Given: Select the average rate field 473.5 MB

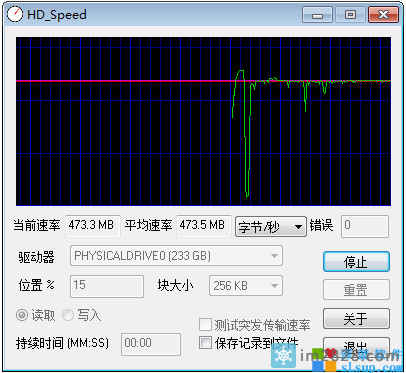Looking at the screenshot, I should 203,226.
